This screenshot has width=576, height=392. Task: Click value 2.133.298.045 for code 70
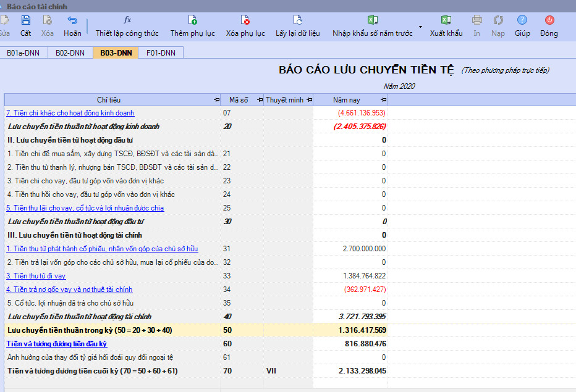(x=362, y=371)
